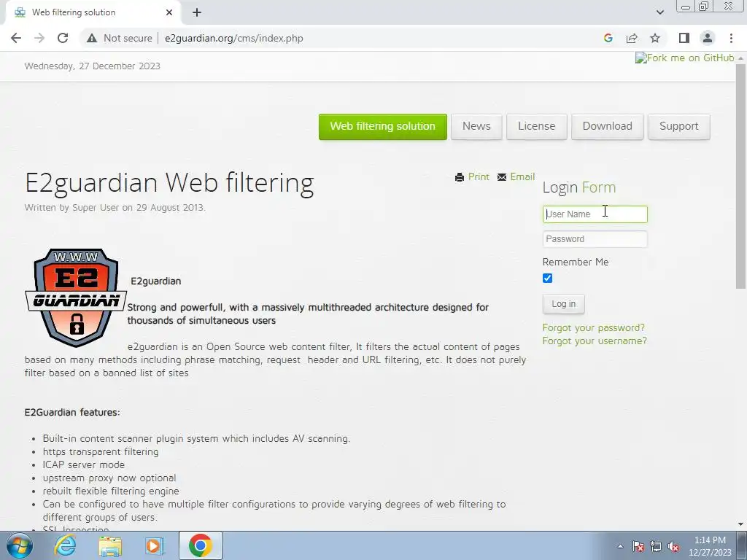Open the License menu item

(536, 127)
